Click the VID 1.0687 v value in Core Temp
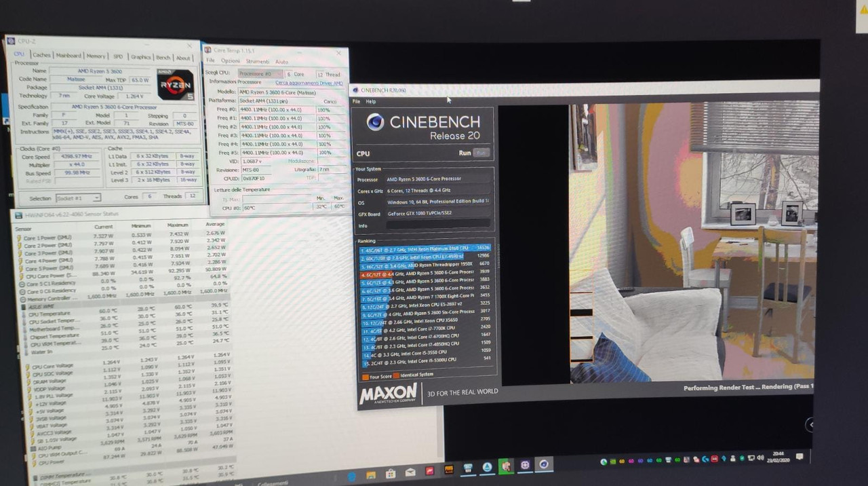This screenshot has height=486, width=868. point(255,161)
